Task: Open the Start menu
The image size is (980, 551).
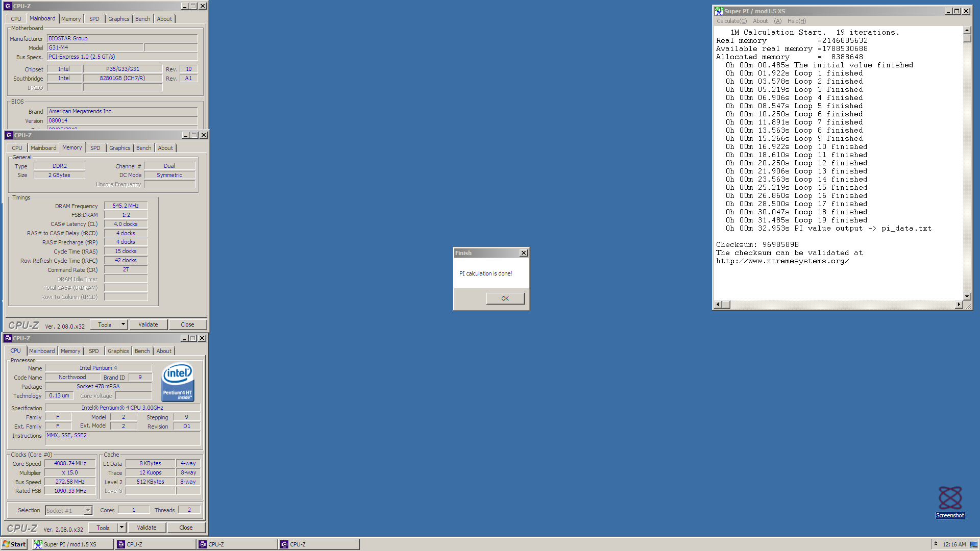Action: click(x=14, y=544)
